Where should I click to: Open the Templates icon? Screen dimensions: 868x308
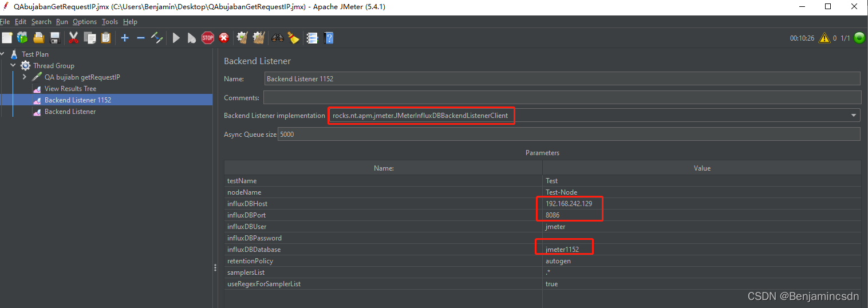point(22,38)
